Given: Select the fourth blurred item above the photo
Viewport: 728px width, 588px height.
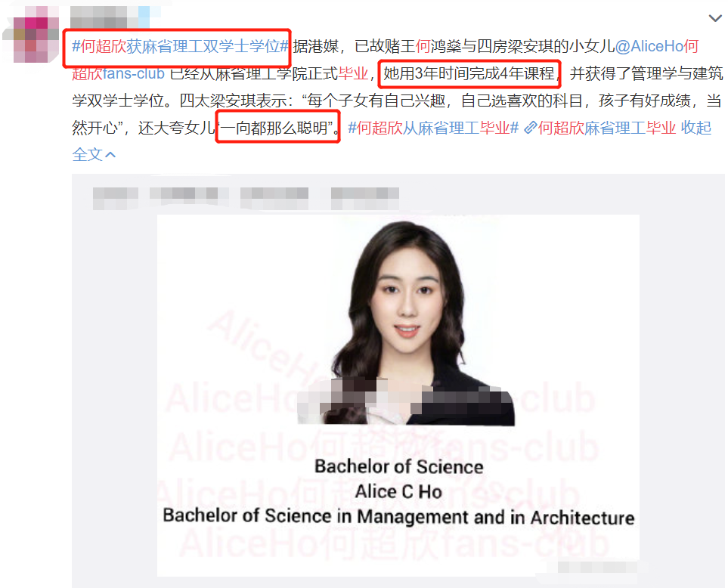Looking at the screenshot, I should pos(365,198).
